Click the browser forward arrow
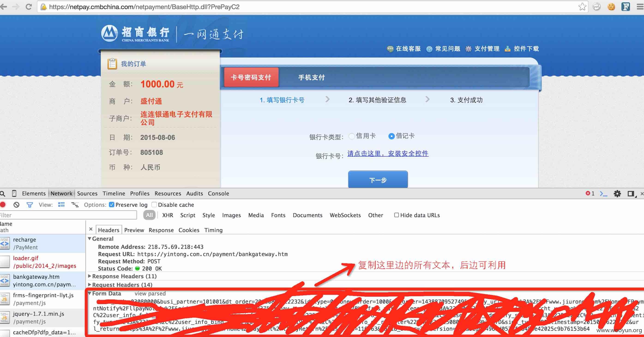This screenshot has width=644, height=337. tap(16, 7)
